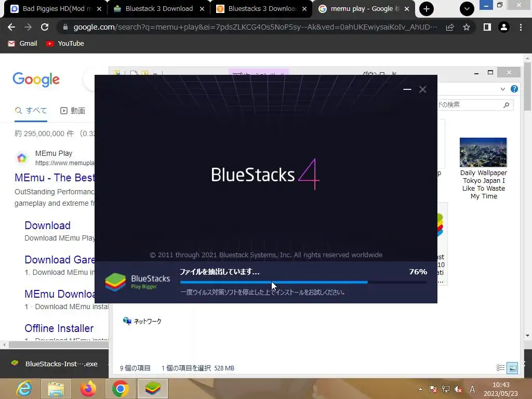Screen dimensions: 532x399
Task: Minimize the BlueStacks installer window
Action: click(407, 89)
